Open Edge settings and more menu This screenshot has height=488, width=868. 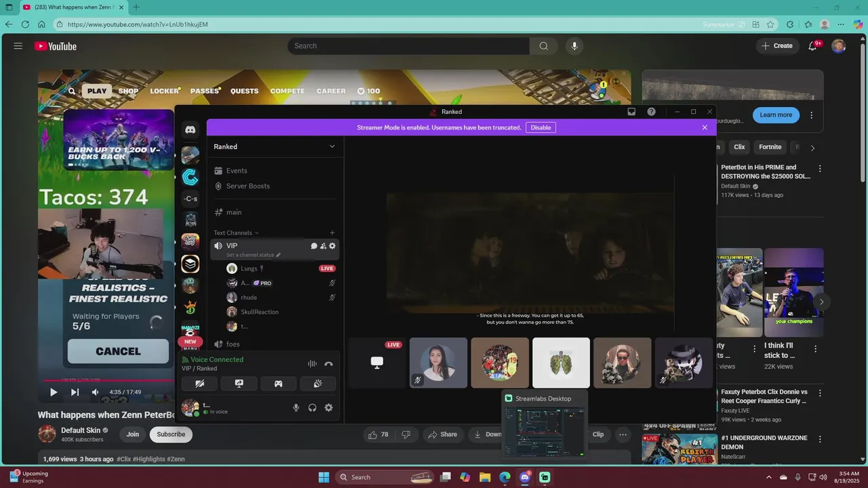click(841, 24)
